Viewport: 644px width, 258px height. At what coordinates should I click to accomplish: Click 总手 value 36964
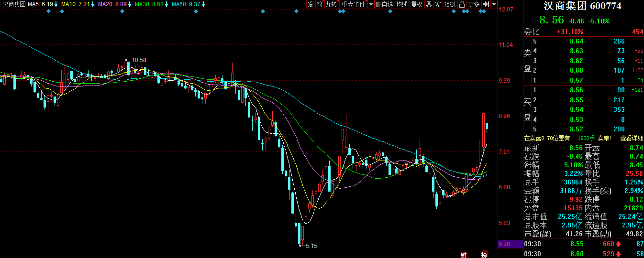572,183
